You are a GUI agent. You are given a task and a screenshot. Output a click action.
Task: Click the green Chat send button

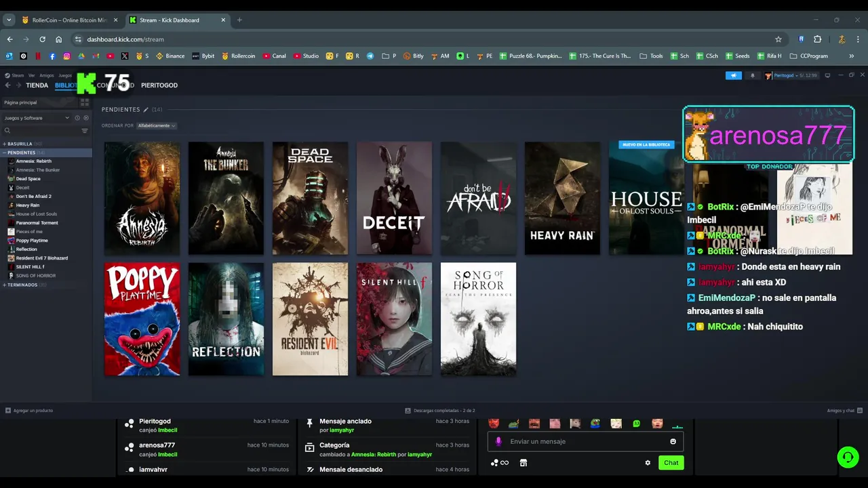click(671, 463)
